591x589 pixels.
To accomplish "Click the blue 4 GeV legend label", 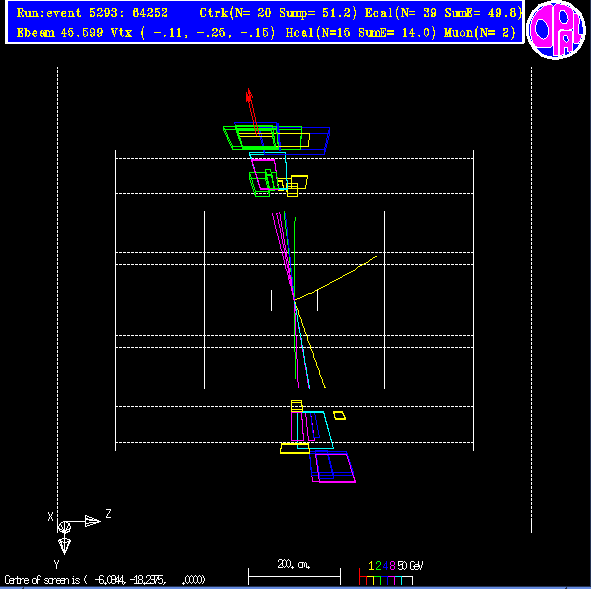I will (385, 566).
